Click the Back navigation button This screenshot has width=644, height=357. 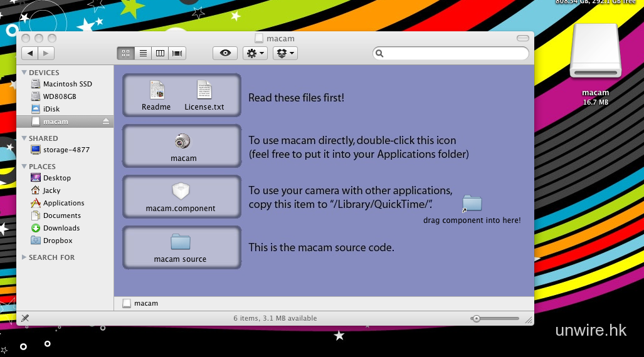(x=29, y=53)
